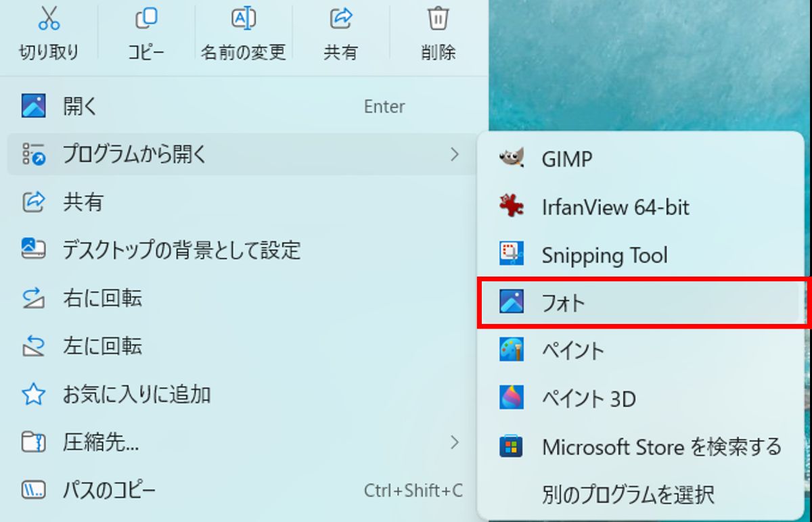Select Microsoft Store を検索する
The width and height of the screenshot is (812, 522).
click(x=661, y=446)
